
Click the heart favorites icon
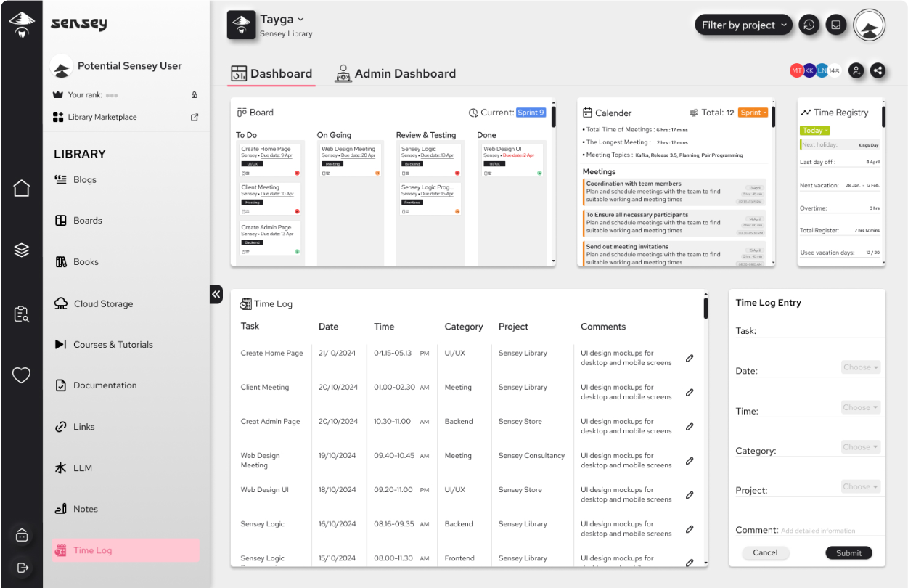[21, 375]
